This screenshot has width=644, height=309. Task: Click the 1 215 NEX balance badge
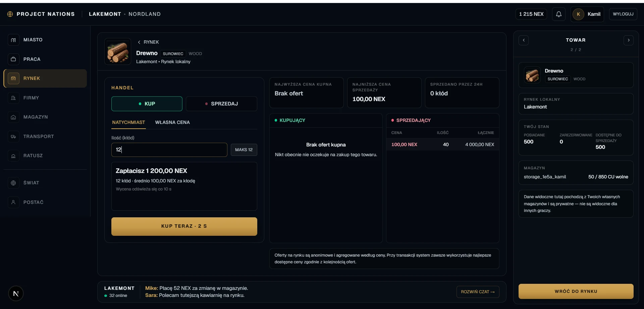[x=531, y=14]
